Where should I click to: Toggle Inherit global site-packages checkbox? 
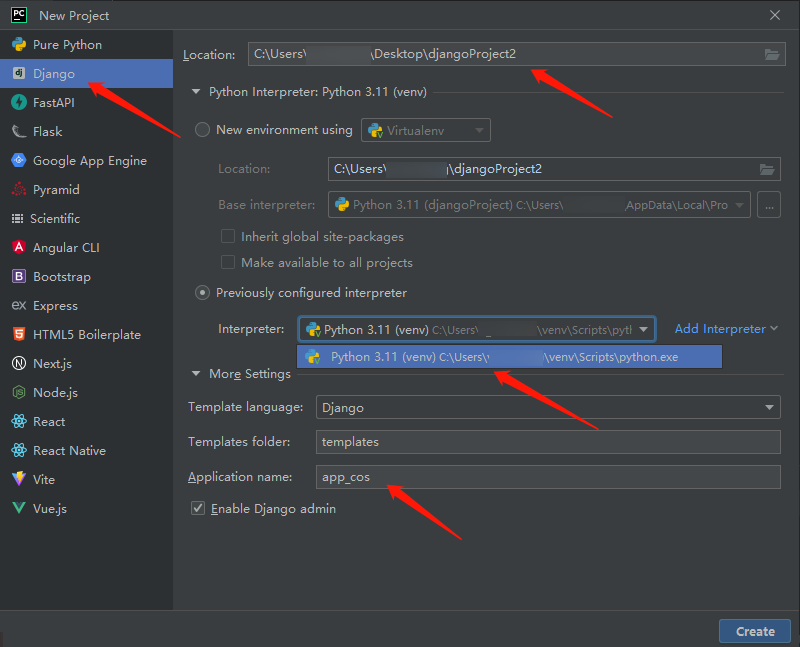(228, 236)
